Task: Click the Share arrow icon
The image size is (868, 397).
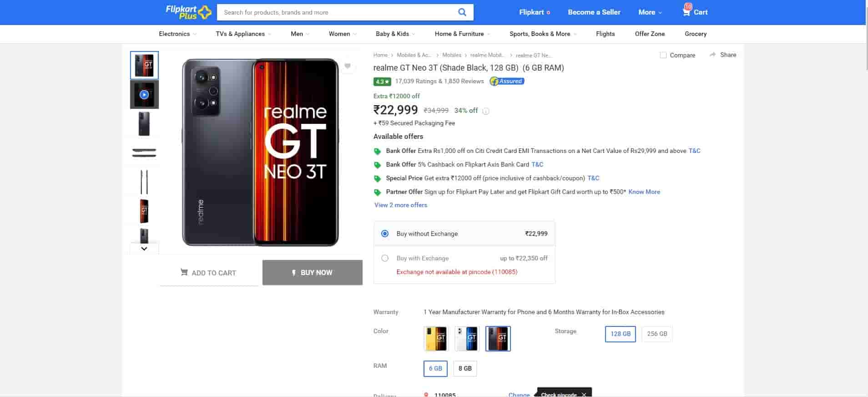Action: click(712, 55)
